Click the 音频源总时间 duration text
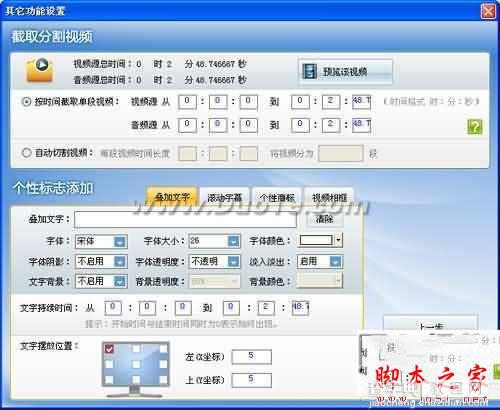 160,80
